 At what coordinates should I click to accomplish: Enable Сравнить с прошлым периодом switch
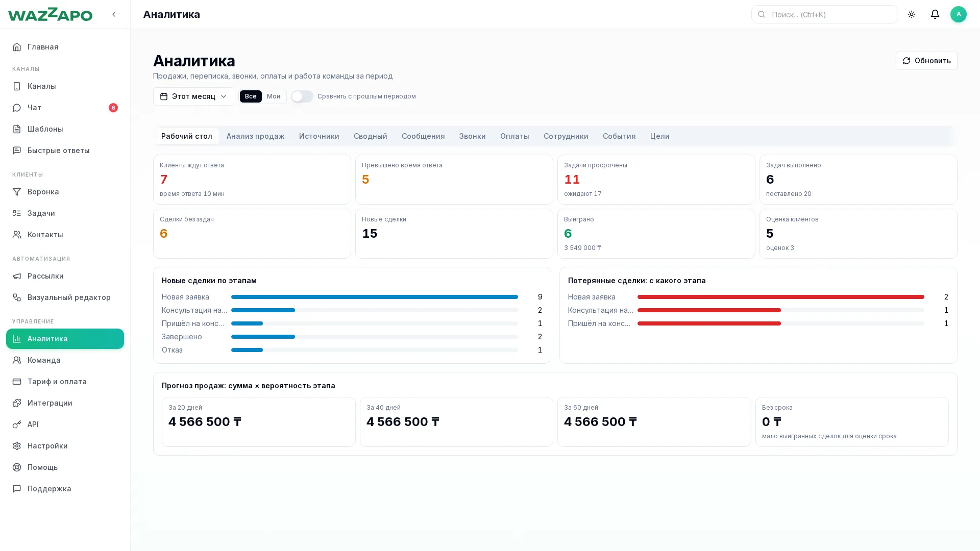(x=302, y=96)
